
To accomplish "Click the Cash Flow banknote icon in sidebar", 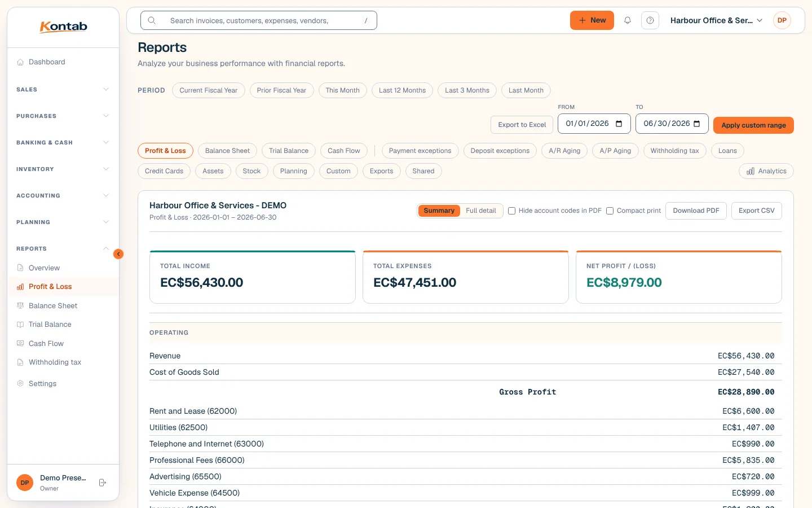I will click(x=20, y=344).
